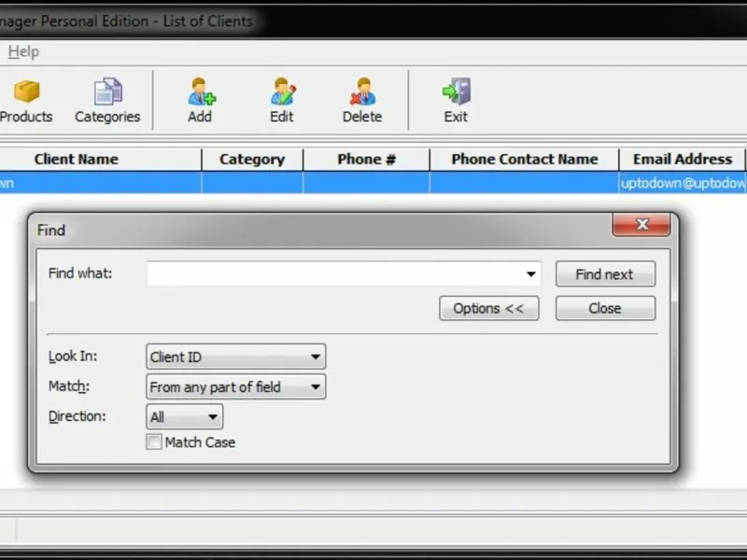The height and width of the screenshot is (560, 747).
Task: Close Find dialog with red X
Action: pyautogui.click(x=641, y=224)
